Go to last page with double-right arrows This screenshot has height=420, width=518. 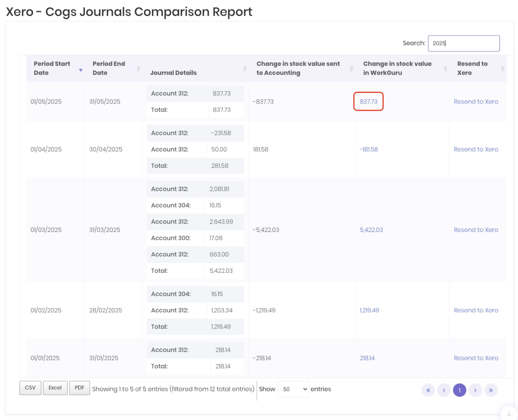491,390
